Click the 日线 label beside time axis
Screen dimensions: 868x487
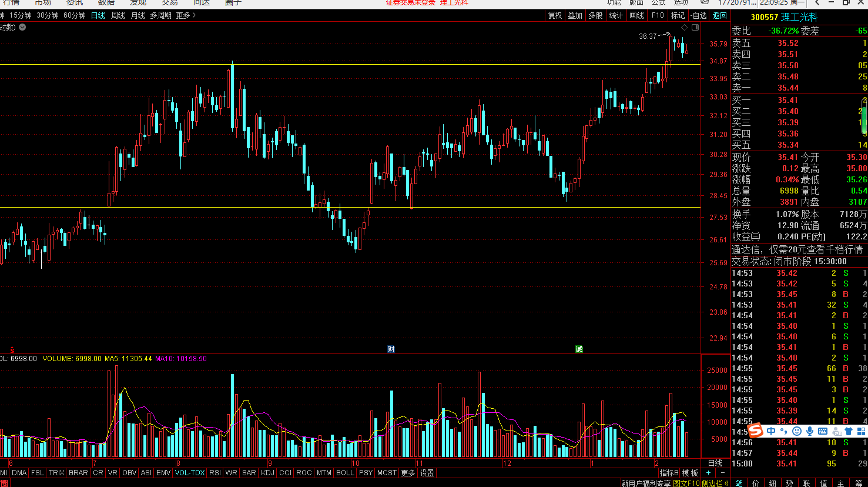coord(715,463)
